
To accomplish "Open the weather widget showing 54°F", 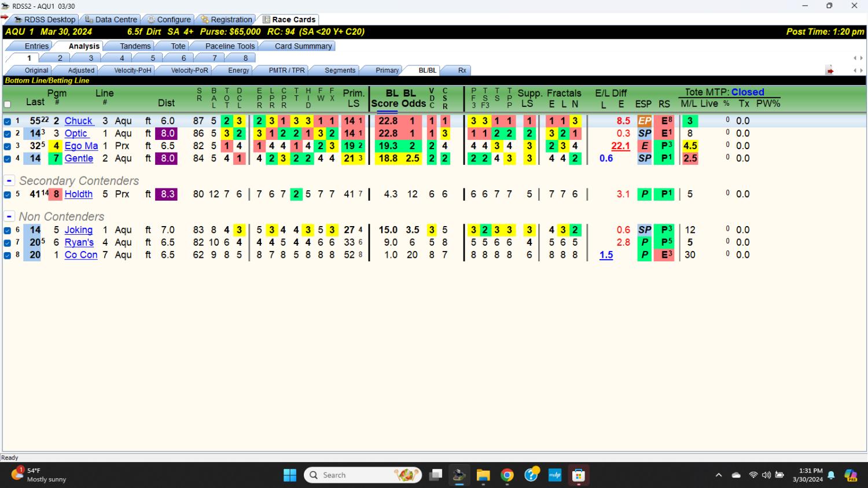I will point(38,475).
